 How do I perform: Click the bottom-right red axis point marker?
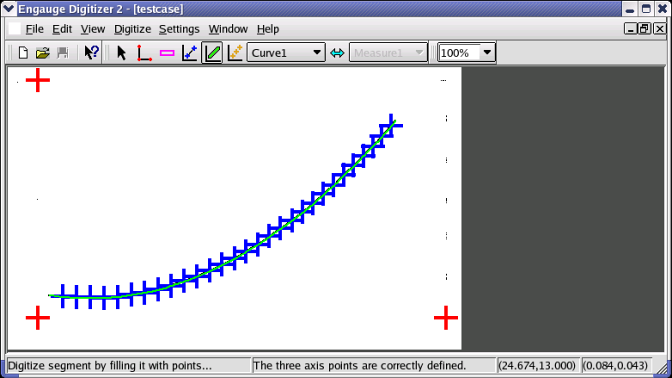pyautogui.click(x=446, y=318)
